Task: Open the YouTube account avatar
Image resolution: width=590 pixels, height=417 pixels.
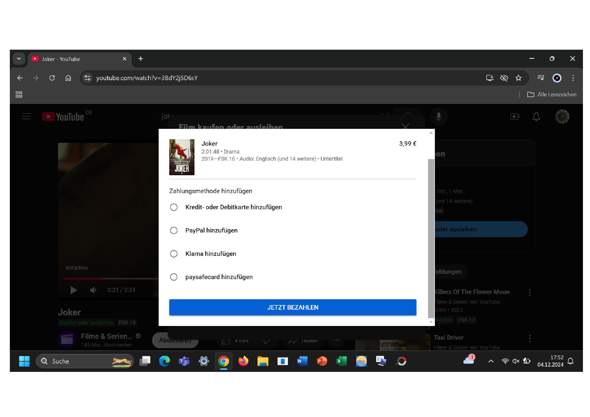Action: (562, 117)
